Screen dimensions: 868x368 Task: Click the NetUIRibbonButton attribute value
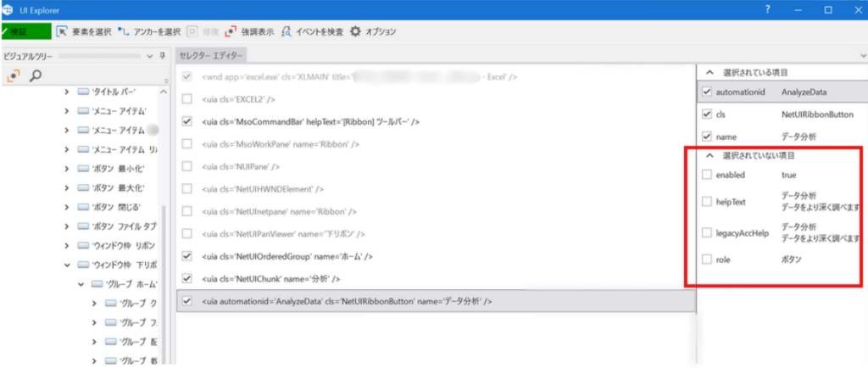817,114
